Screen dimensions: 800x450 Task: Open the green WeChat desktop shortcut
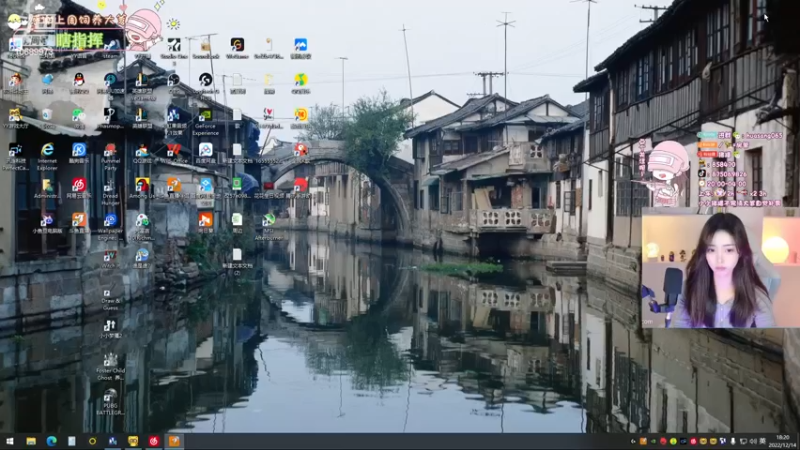point(79,115)
